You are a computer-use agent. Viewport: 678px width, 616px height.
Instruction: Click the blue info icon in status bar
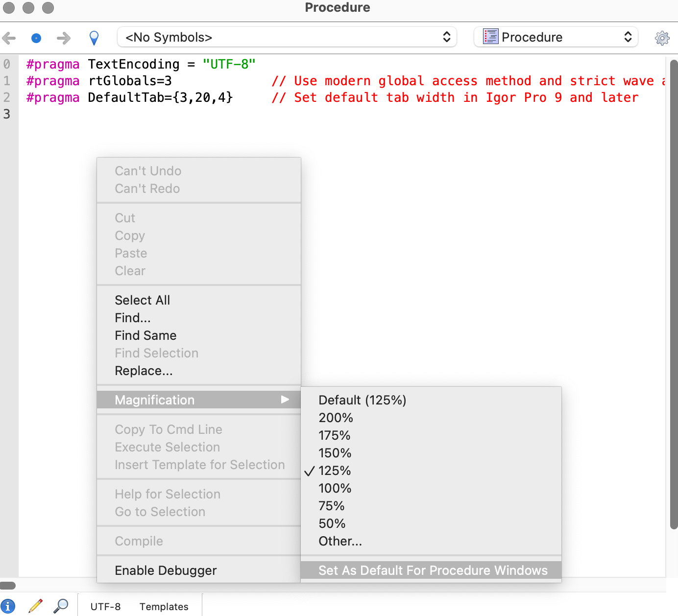click(x=8, y=606)
